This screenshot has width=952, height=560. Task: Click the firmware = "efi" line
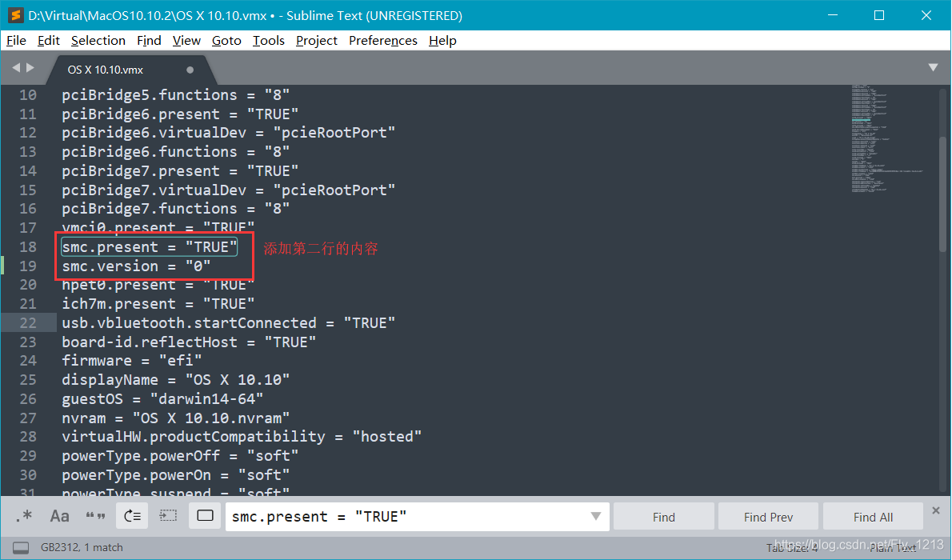132,361
